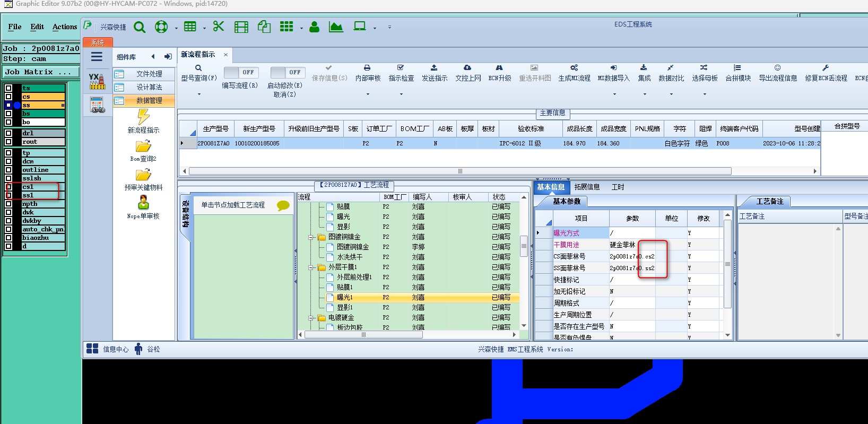This screenshot has height=424, width=868.
Task: Open the 文件处理 component group
Action: [x=144, y=74]
